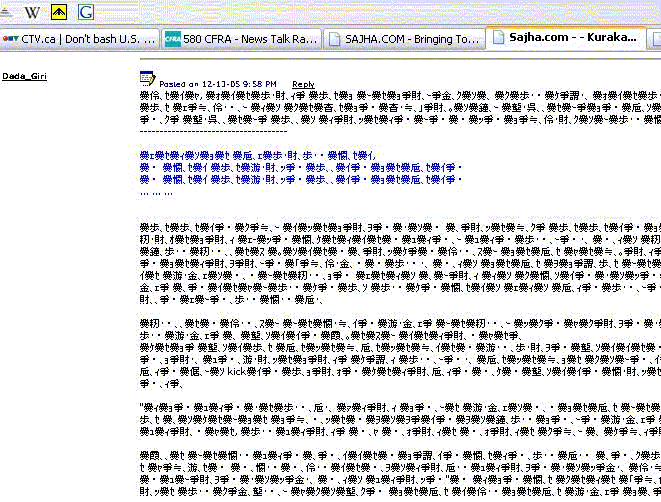Click page icon on Sajha.com Kurakani tab
Screen dimensions: 661x502
pos(498,39)
